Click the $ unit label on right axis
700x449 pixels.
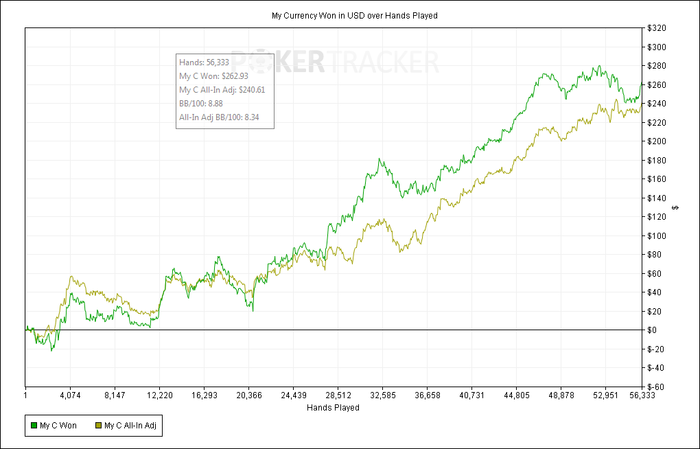pyautogui.click(x=676, y=208)
